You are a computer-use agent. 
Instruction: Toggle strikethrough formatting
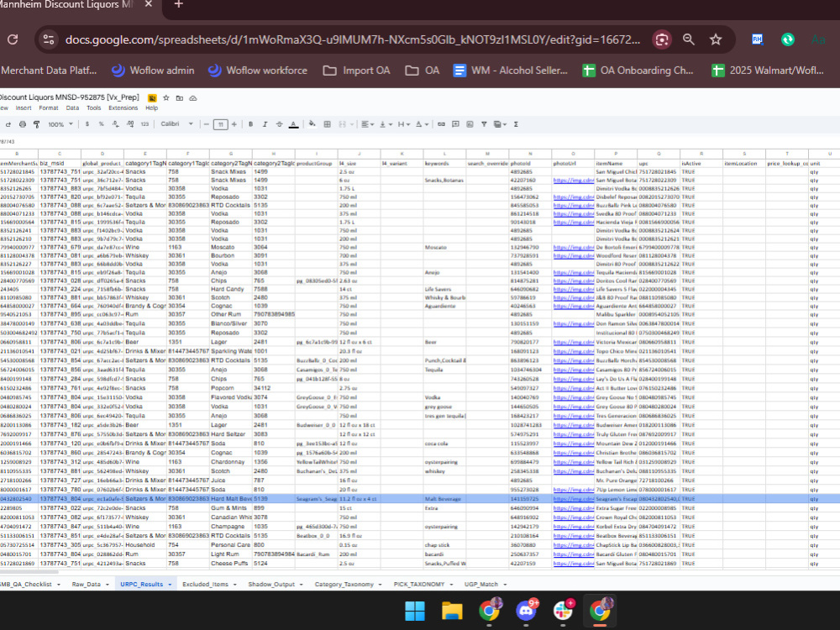(x=279, y=124)
